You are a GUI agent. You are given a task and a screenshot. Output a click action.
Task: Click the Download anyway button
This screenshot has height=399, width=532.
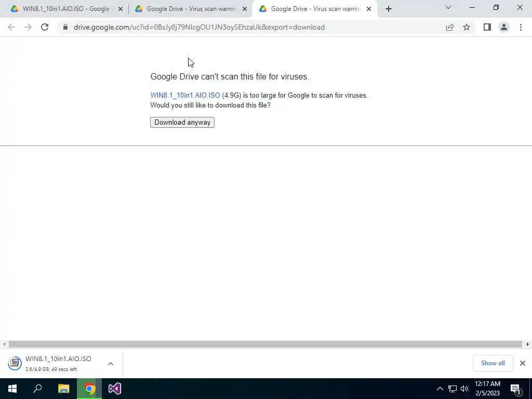tap(182, 122)
